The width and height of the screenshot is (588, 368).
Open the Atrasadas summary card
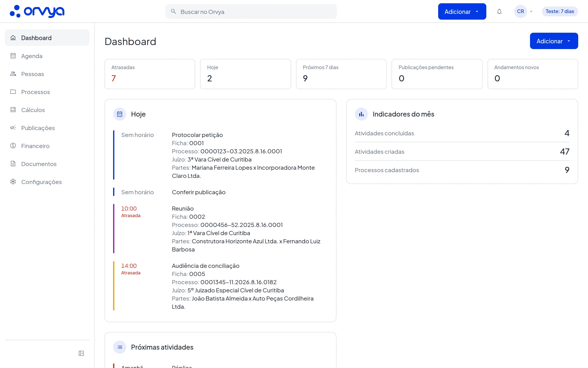tap(150, 74)
